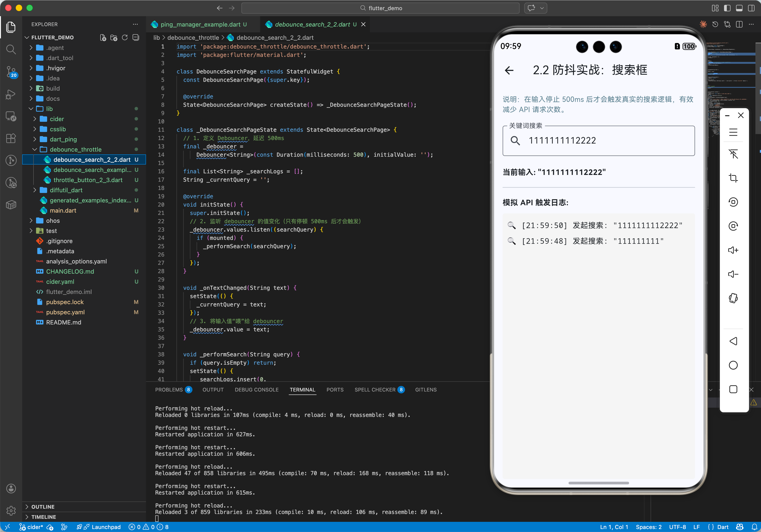Refresh the explorer file tree
The width and height of the screenshot is (761, 532).
click(x=125, y=37)
